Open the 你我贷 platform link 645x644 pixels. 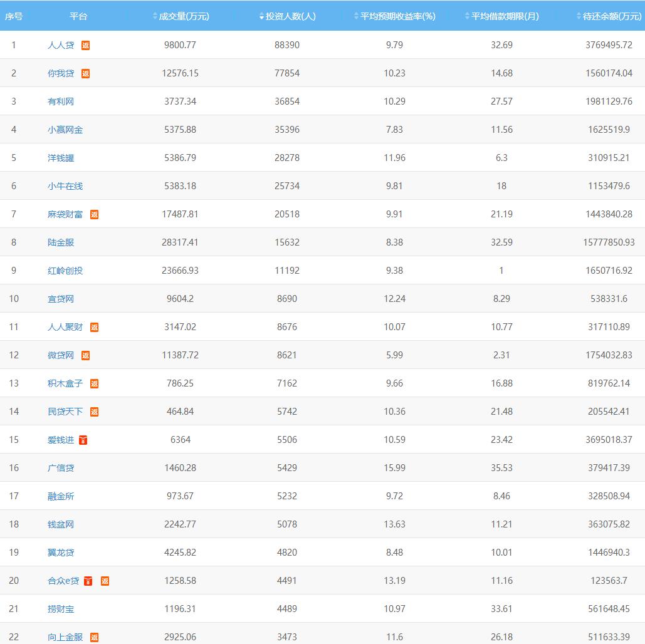point(61,73)
